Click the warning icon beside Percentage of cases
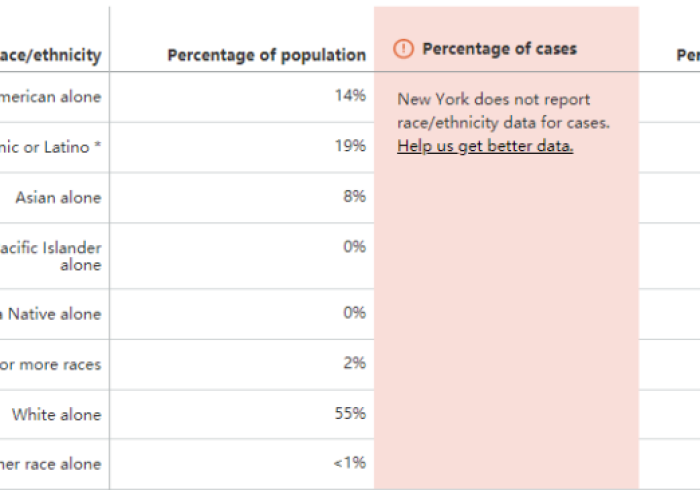The height and width of the screenshot is (490, 700). coord(404,49)
